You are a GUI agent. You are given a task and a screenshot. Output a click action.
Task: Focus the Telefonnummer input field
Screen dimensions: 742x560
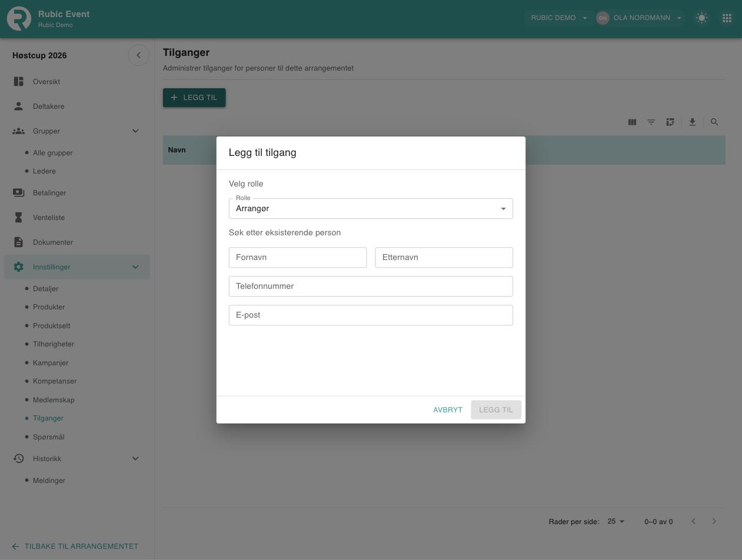pos(371,286)
